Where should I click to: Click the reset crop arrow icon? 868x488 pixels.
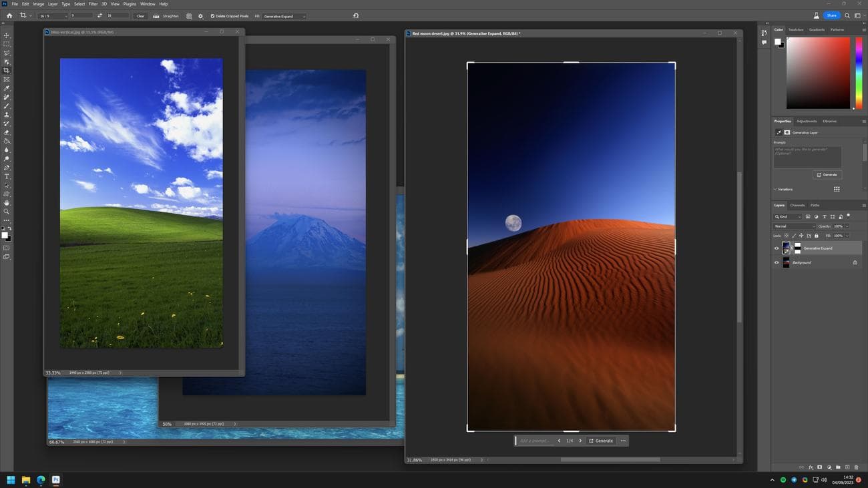pyautogui.click(x=355, y=16)
